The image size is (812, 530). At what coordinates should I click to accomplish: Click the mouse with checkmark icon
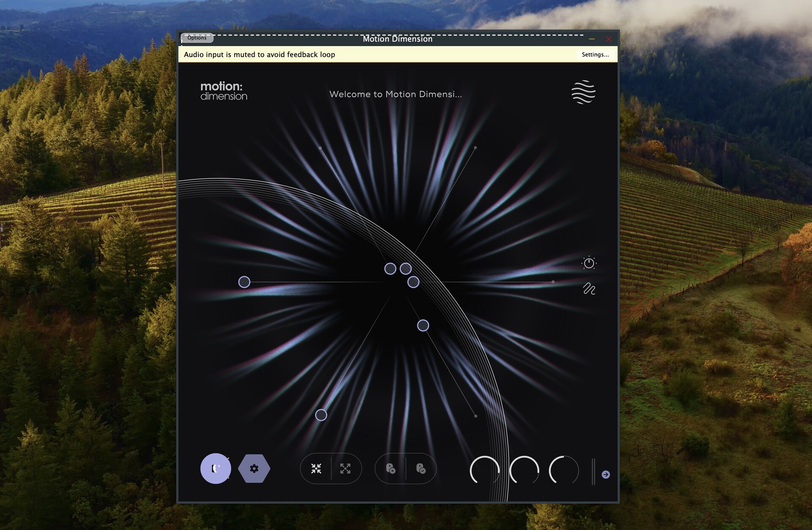pos(421,468)
